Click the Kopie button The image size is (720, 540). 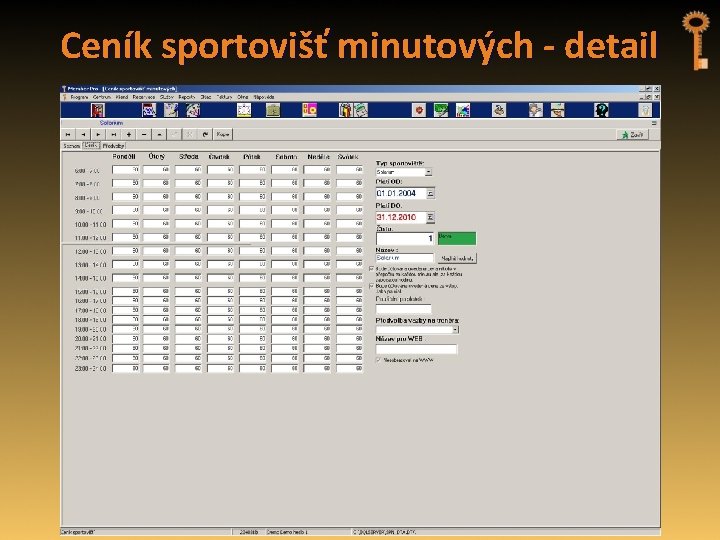click(x=223, y=135)
